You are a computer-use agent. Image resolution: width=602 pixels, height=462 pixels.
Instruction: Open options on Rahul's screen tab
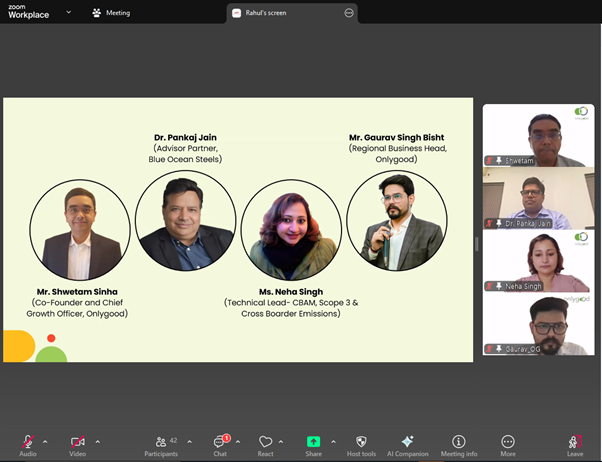click(x=349, y=13)
